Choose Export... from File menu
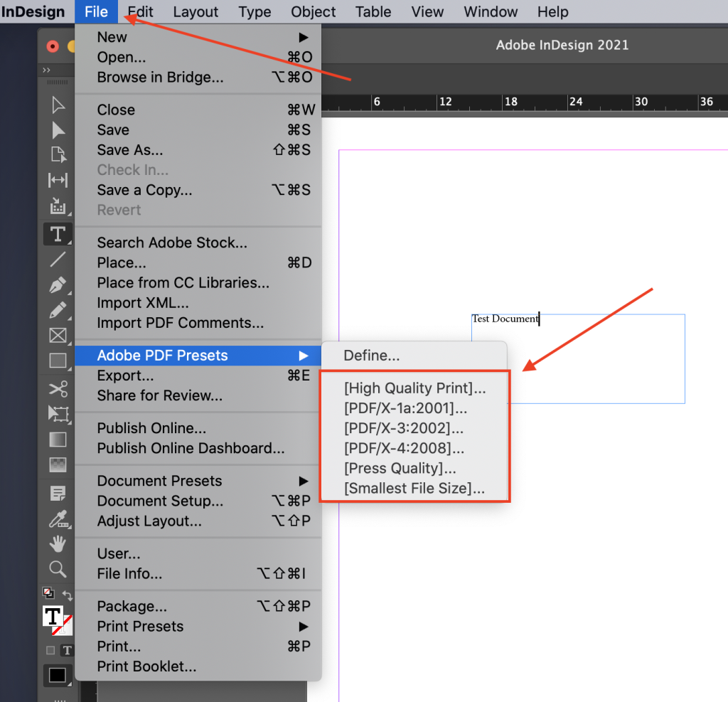Screen dimensions: 728x702 click(x=198, y=376)
